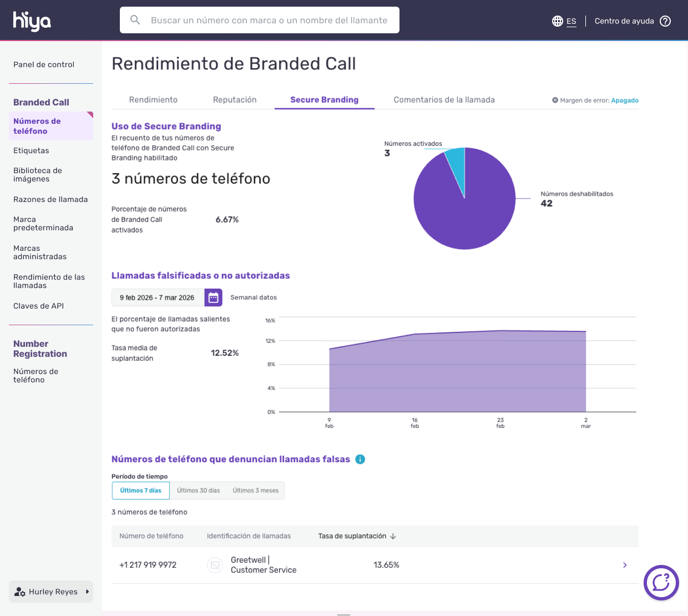Viewport: 688px width, 616px height.
Task: Toggle Margen de error Apagado link
Action: (624, 100)
